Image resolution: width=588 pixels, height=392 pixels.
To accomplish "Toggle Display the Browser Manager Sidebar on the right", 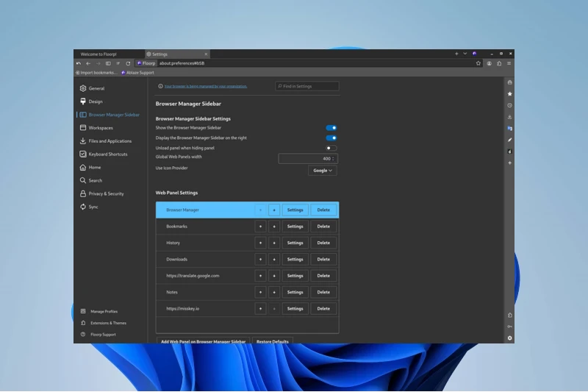I will [331, 138].
